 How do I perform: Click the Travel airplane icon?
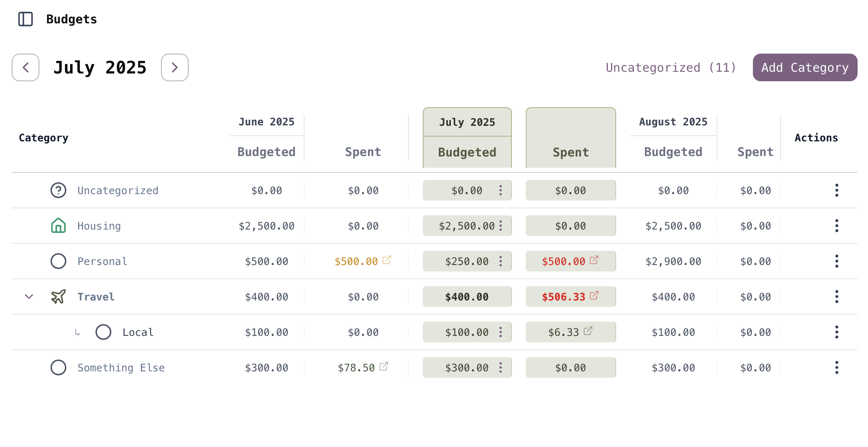[x=58, y=297]
